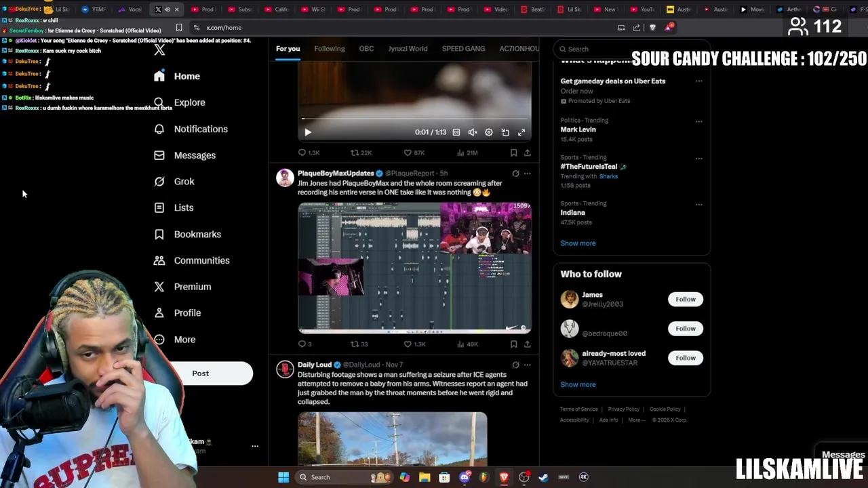Click the Post button

pos(201,373)
